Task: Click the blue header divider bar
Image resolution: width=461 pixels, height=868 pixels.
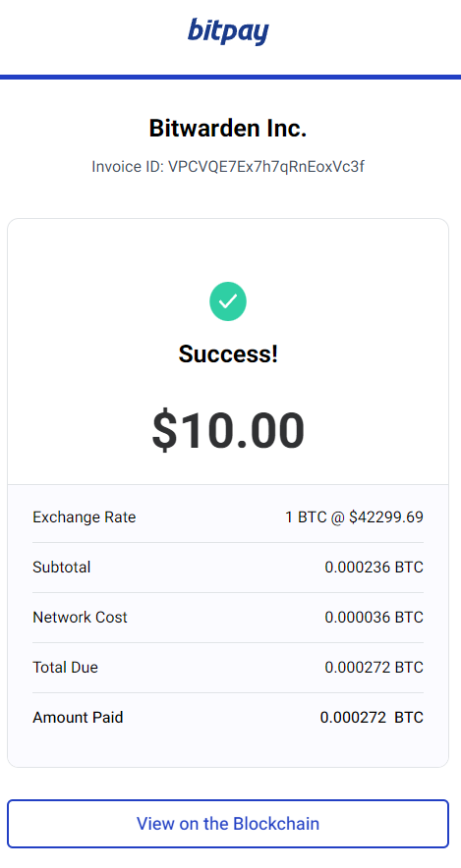Action: click(x=230, y=77)
